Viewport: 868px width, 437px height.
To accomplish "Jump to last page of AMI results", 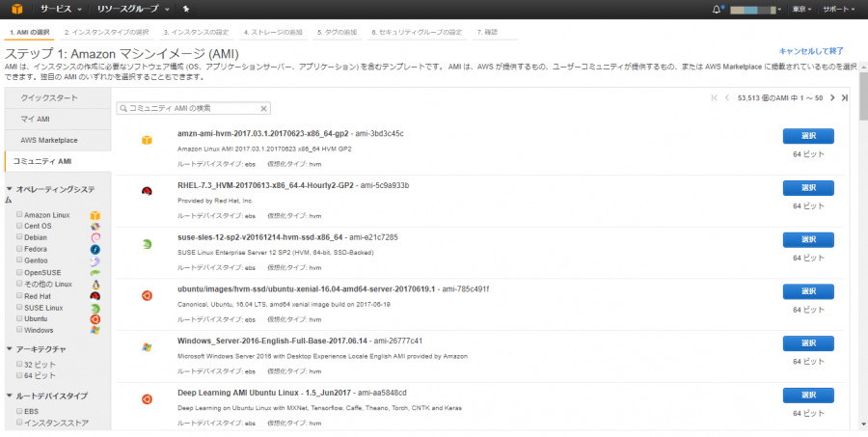I will click(x=845, y=98).
